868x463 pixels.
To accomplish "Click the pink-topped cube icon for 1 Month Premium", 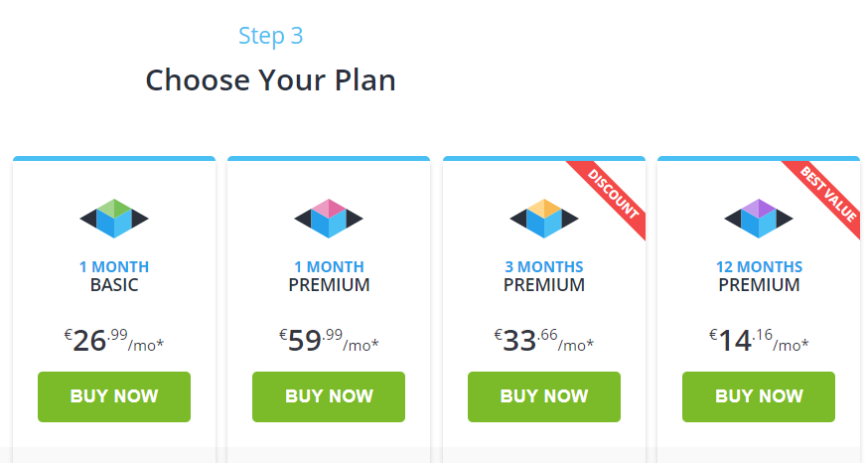I will tap(329, 220).
